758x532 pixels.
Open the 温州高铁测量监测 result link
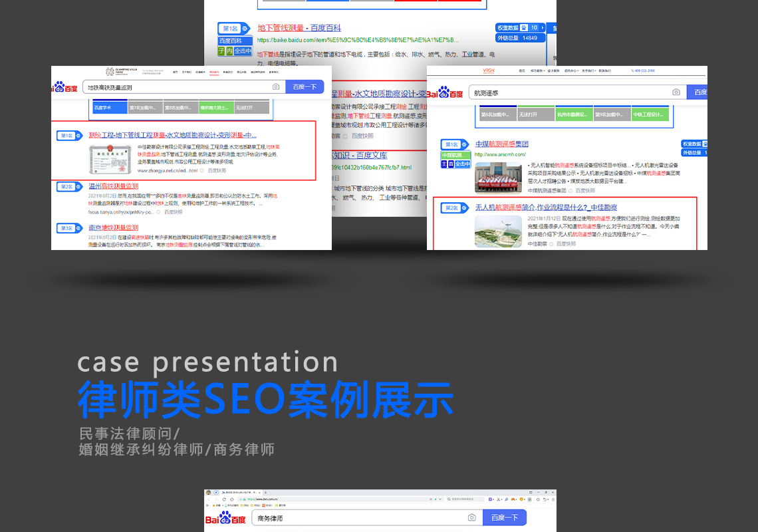(114, 186)
